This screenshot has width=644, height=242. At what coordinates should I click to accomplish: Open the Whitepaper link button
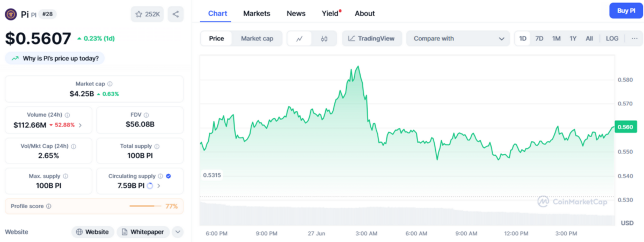pos(143,232)
